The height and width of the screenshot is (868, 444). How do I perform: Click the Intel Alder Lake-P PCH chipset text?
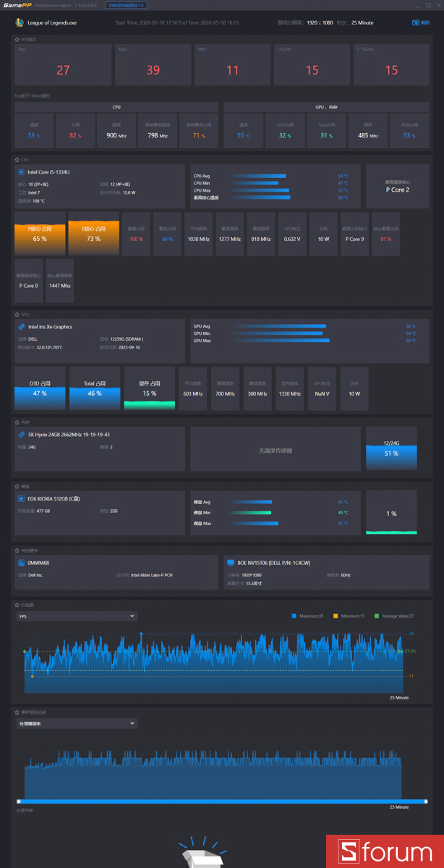point(152,576)
